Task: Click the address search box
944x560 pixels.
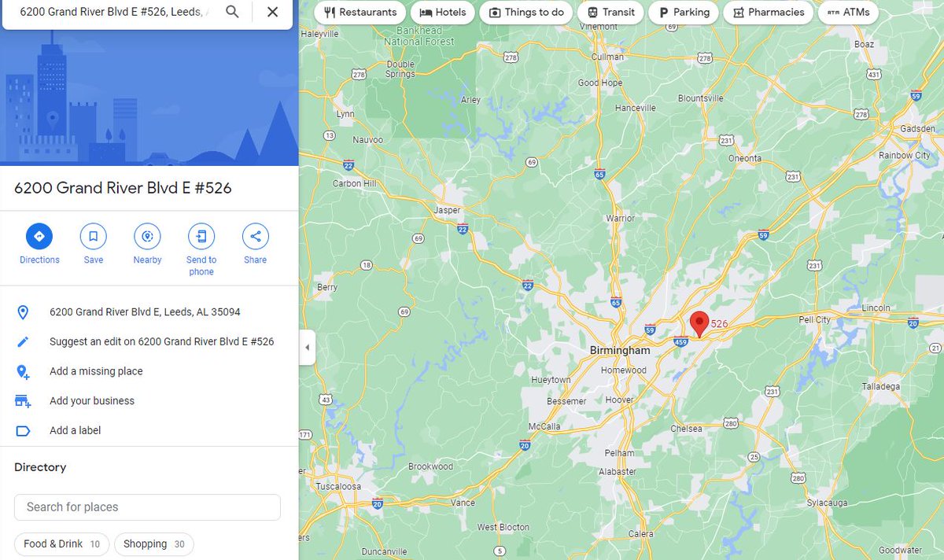Action: point(115,12)
